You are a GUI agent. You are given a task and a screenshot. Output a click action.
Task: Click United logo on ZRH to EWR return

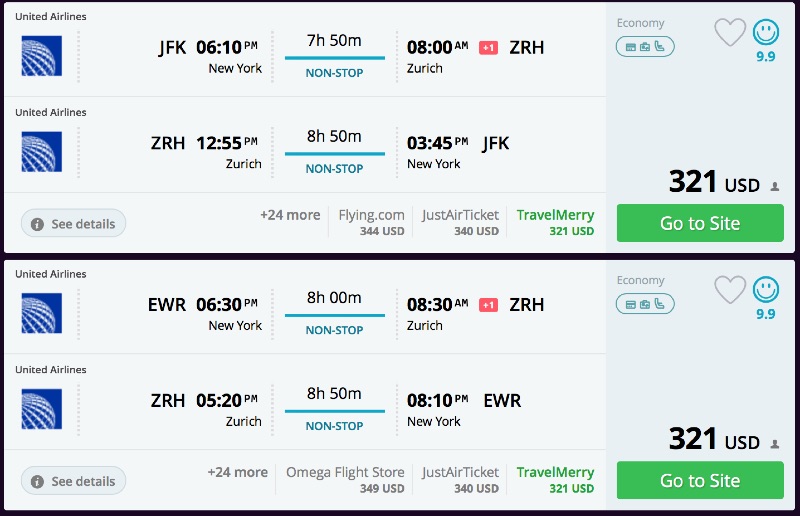click(42, 409)
